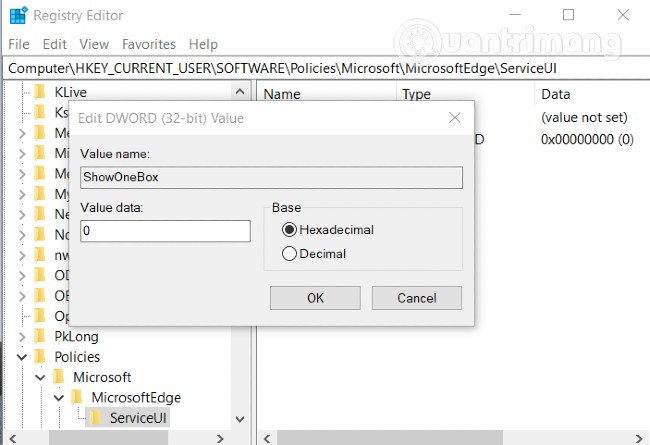Select the Microsoft key in tree
Image resolution: width=650 pixels, height=445 pixels.
102,377
